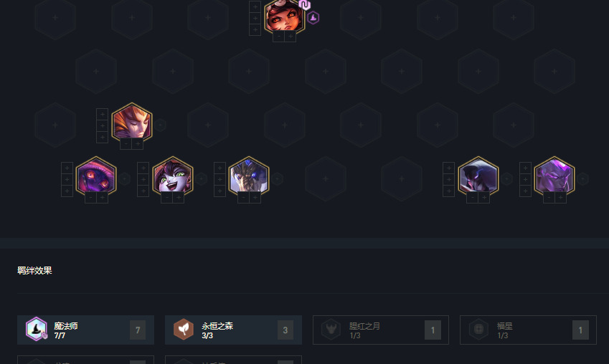Add item to Annie's middle item slot

click(255, 18)
